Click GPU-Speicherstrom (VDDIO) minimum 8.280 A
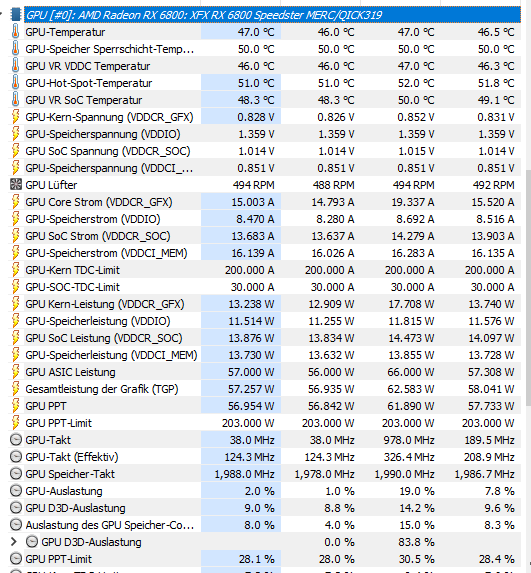This screenshot has width=531, height=573. (335, 219)
